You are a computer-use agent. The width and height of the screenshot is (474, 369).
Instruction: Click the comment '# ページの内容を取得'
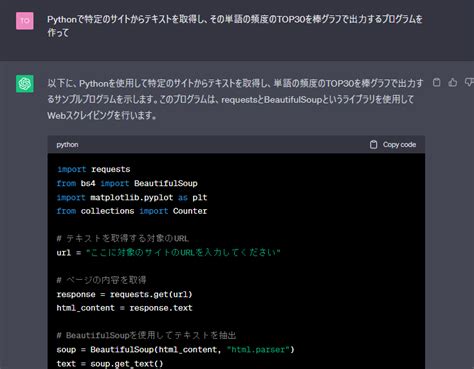pyautogui.click(x=101, y=280)
